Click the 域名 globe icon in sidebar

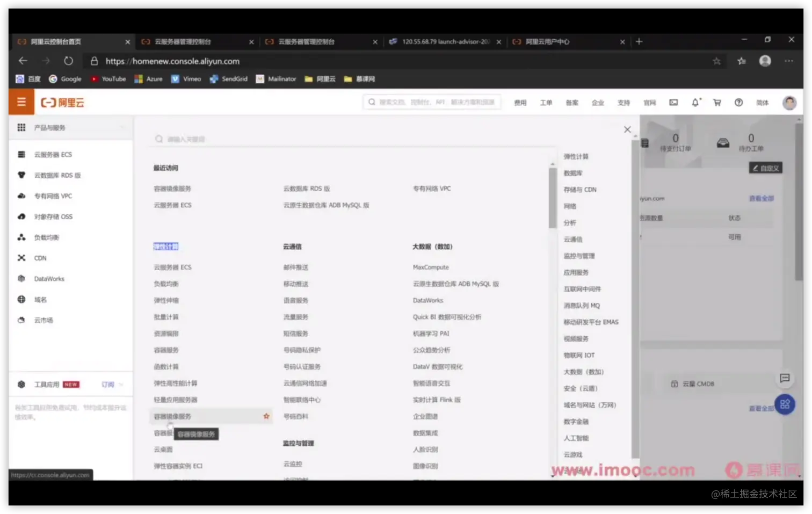pyautogui.click(x=21, y=300)
